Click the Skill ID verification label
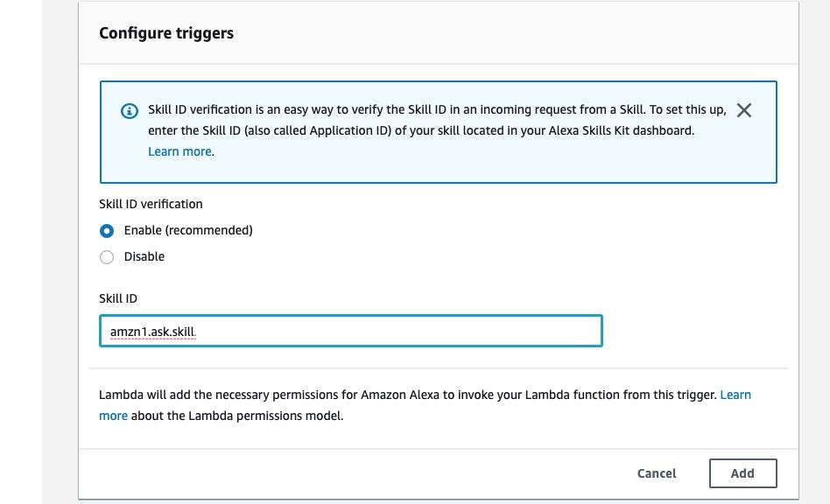 [151, 204]
